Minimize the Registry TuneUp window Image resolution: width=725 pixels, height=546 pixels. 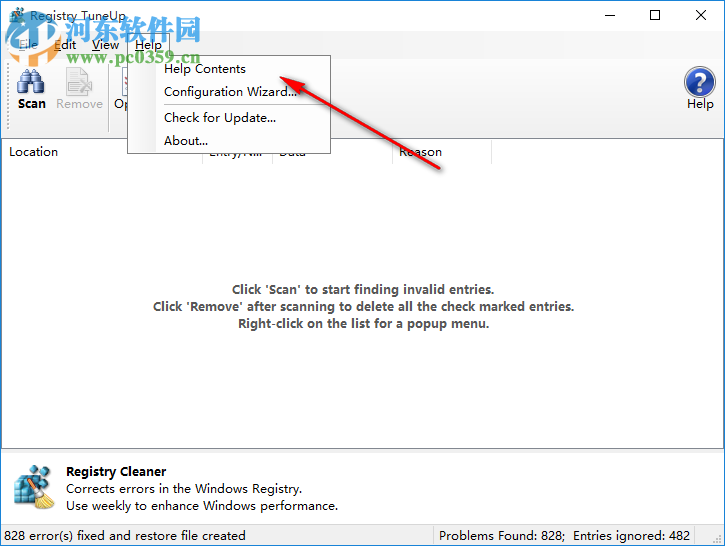tap(610, 15)
